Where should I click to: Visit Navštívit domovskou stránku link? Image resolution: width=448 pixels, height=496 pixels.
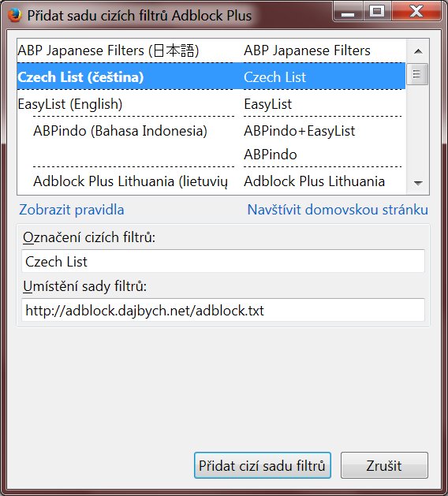tap(338, 210)
